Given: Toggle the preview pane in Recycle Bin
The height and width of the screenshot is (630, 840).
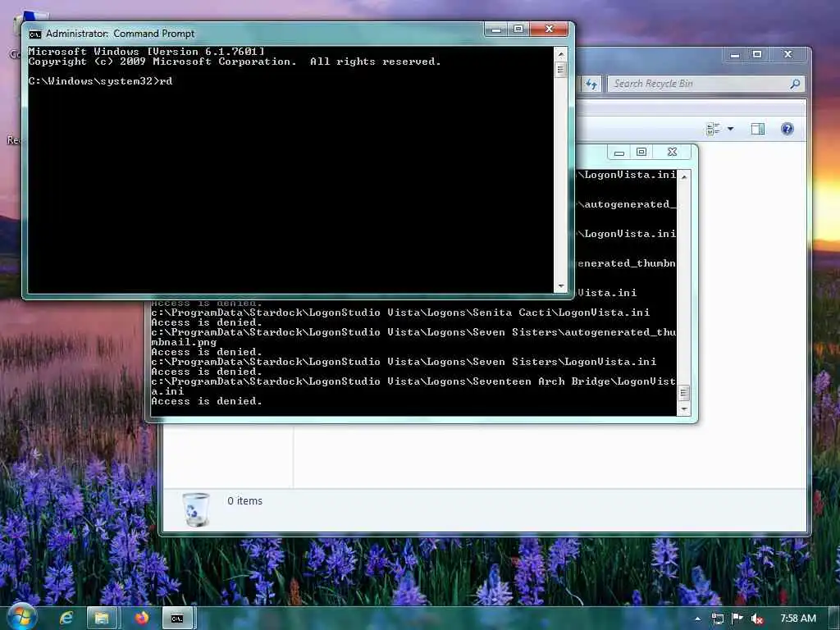Looking at the screenshot, I should [x=757, y=129].
